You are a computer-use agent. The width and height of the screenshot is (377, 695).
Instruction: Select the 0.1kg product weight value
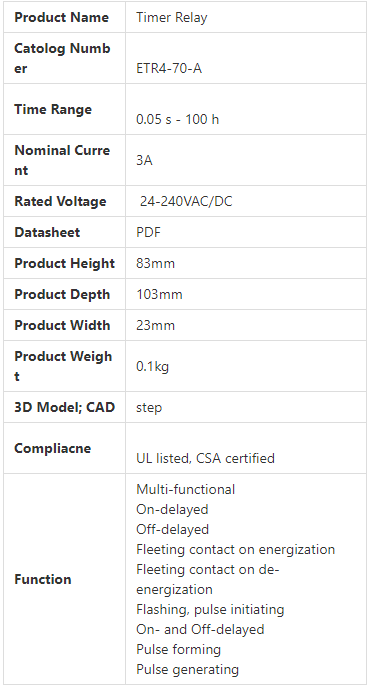(x=152, y=367)
